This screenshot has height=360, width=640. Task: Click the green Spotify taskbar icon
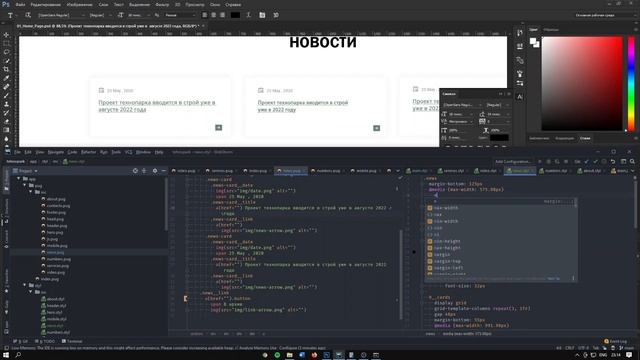tap(277, 355)
